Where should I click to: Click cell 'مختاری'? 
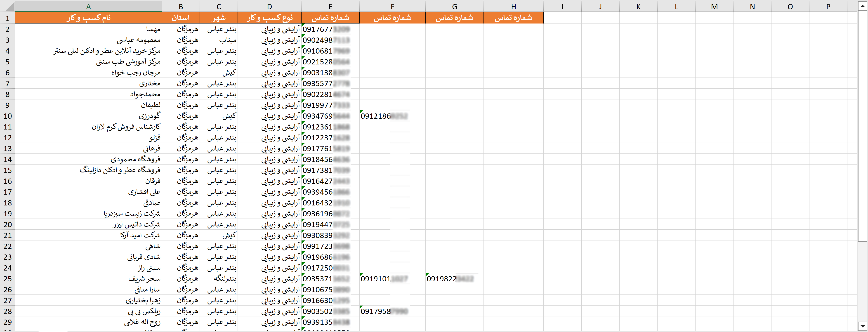point(88,83)
